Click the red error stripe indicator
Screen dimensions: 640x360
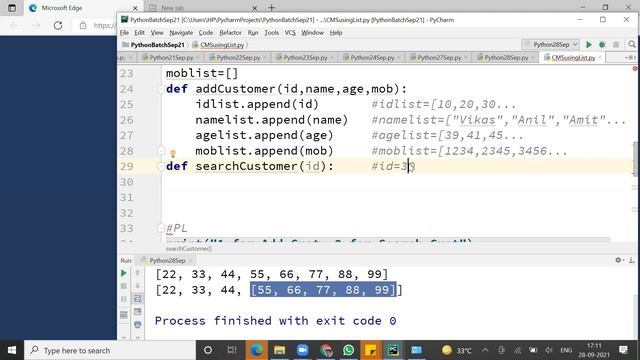[635, 69]
